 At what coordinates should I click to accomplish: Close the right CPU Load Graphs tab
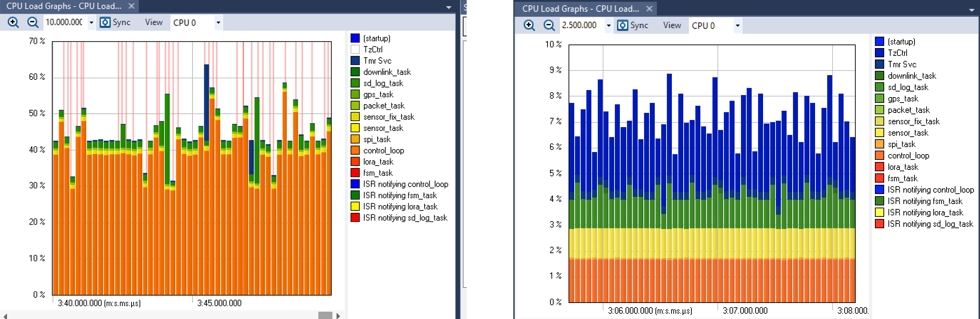click(x=649, y=8)
